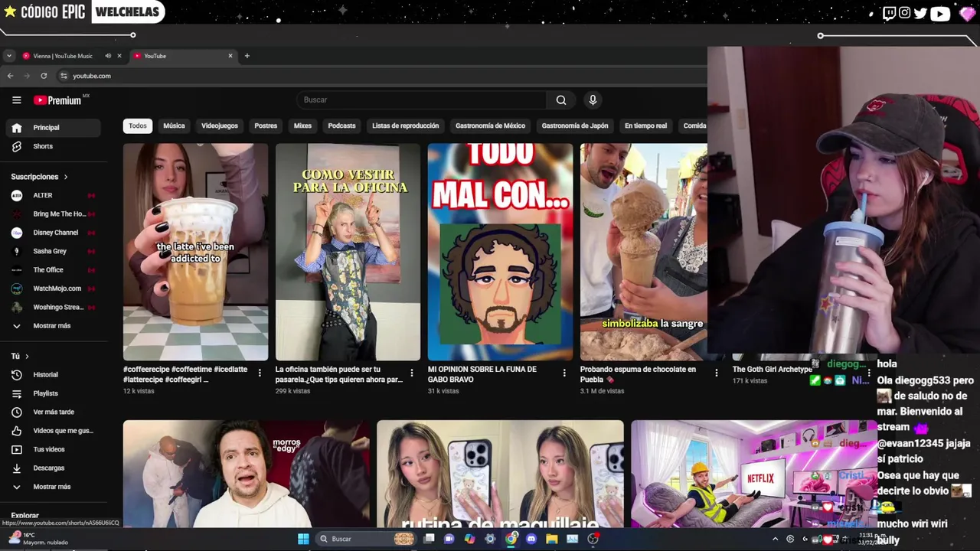This screenshot has width=980, height=551.
Task: Select Gastronomía de Japón chip
Action: coord(575,126)
